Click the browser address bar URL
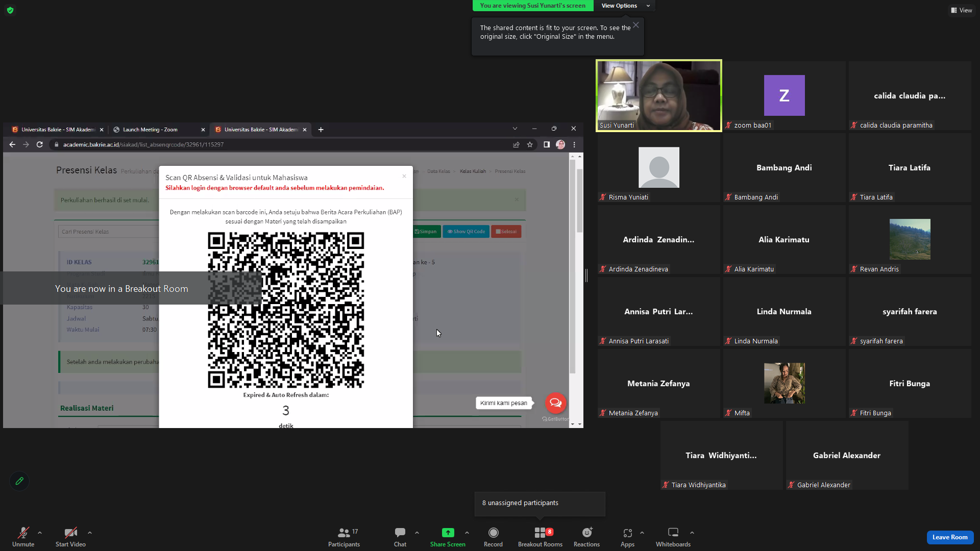Viewport: 980px width, 551px height. click(143, 144)
